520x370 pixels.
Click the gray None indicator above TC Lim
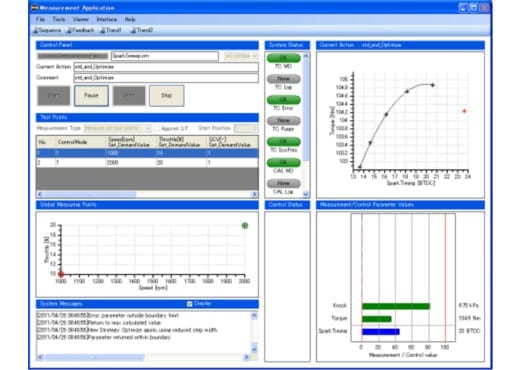click(283, 79)
